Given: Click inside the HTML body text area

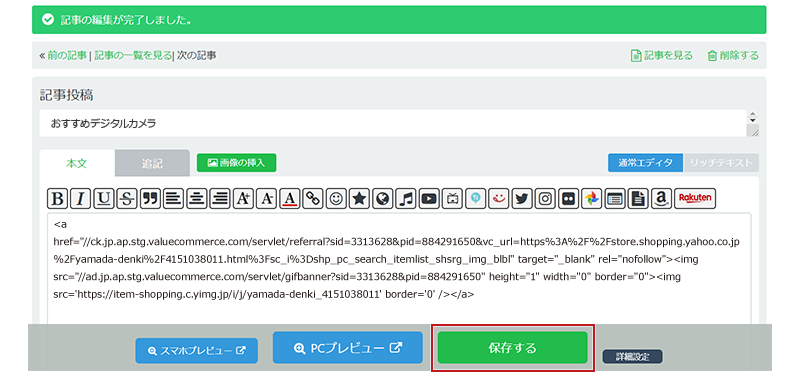Looking at the screenshot, I should coord(399,268).
